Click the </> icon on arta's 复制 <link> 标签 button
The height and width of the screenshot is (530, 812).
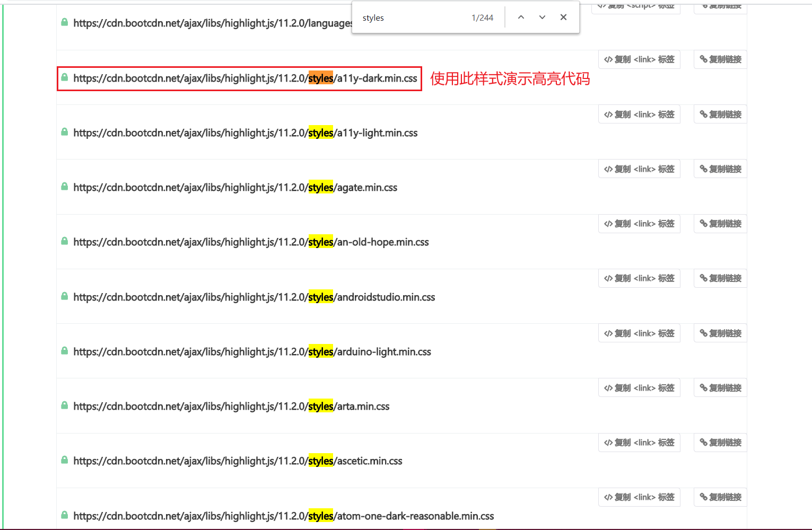tap(607, 387)
